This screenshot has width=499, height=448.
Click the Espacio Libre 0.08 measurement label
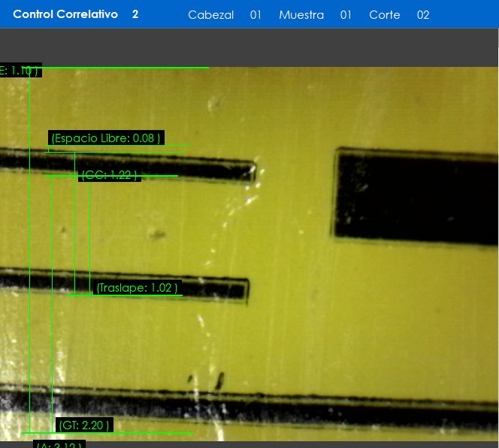pos(106,138)
